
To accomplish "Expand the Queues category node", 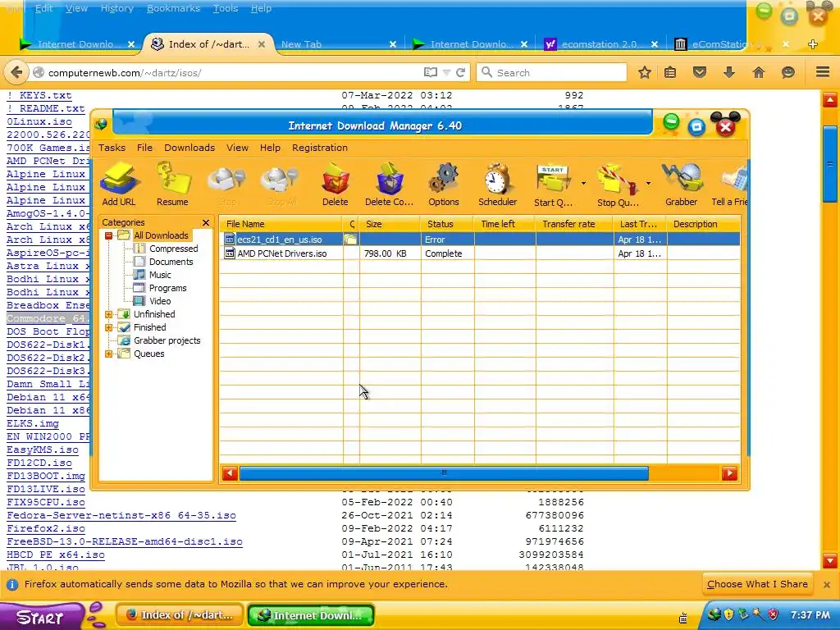I will point(109,354).
